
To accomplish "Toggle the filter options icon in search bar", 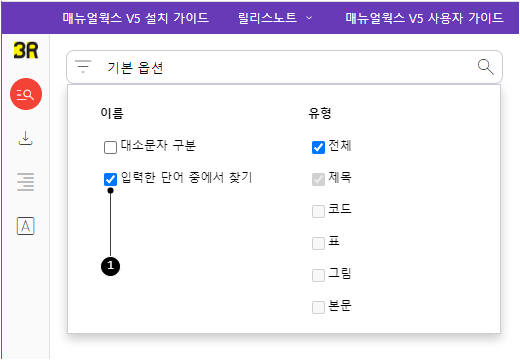I will tap(83, 67).
